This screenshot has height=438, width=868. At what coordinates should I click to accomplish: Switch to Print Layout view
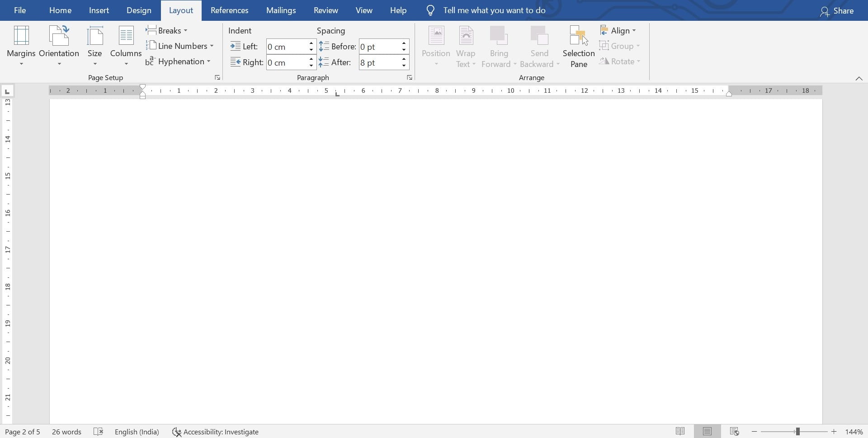(707, 432)
